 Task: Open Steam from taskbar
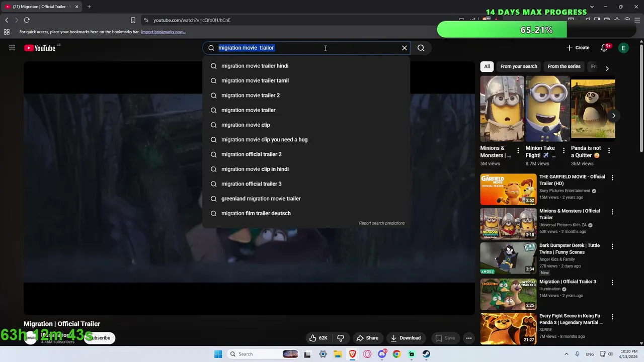pyautogui.click(x=426, y=354)
